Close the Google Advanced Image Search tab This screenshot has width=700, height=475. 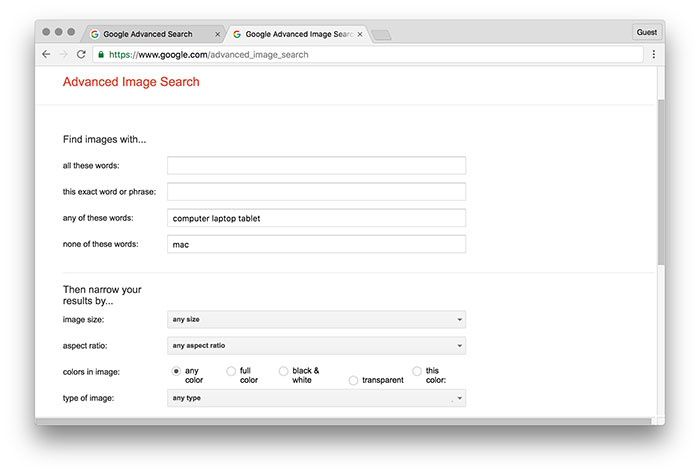coord(359,34)
